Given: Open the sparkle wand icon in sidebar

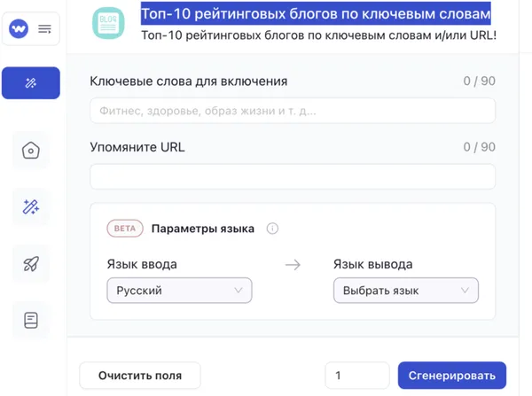Looking at the screenshot, I should pyautogui.click(x=31, y=207).
